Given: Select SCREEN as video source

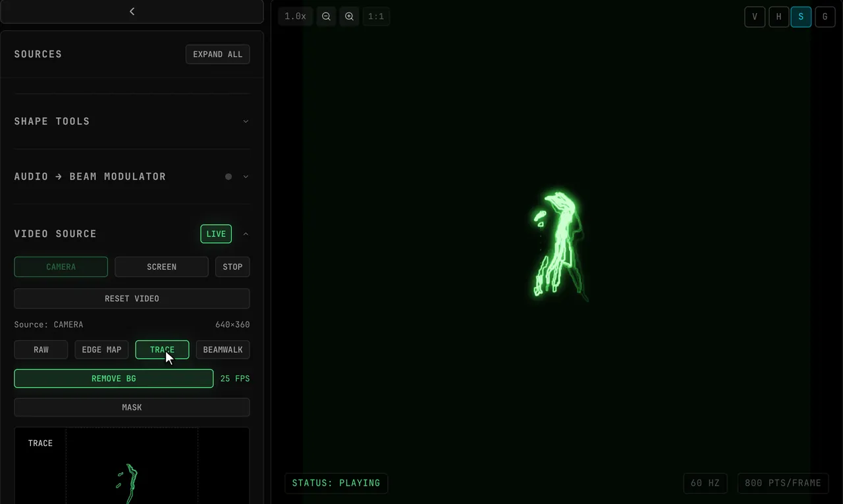Looking at the screenshot, I should point(161,266).
